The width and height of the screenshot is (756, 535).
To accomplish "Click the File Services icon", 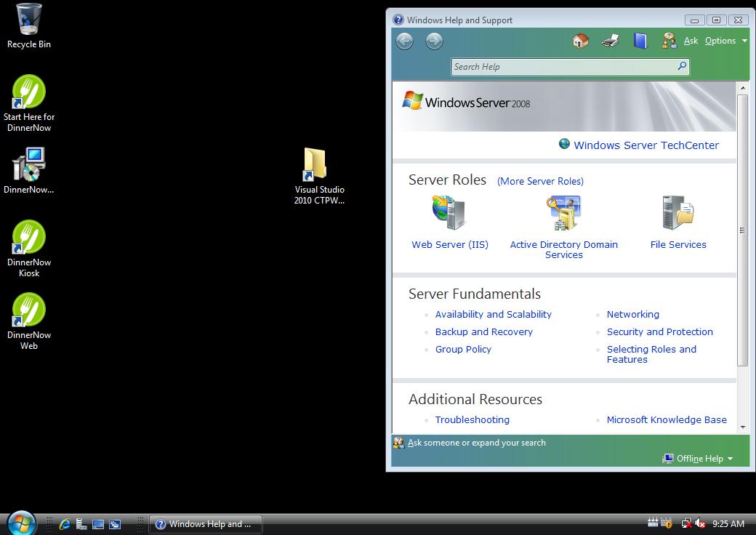I will 678,212.
